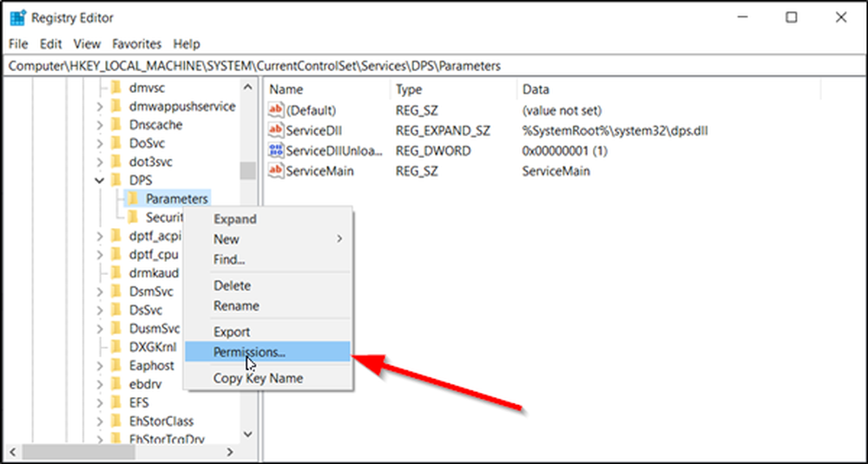Click the (Default) value icon
Image resolution: width=868 pixels, height=464 pixels.
[276, 110]
